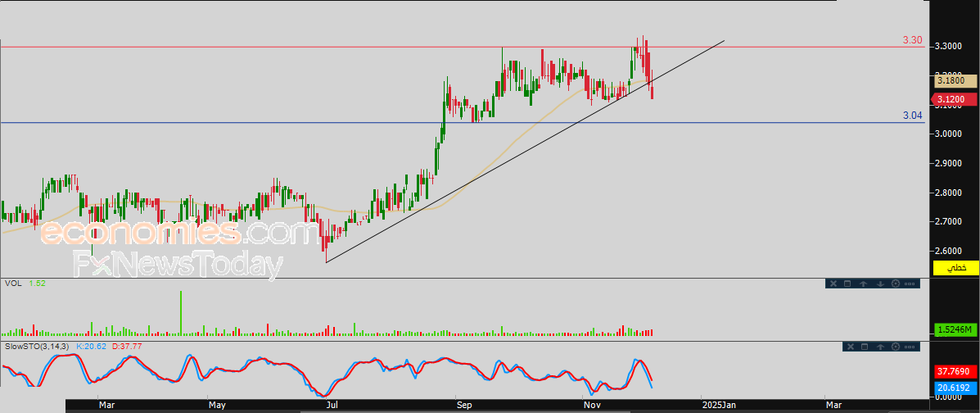Click the 2.6000 price axis label
Image resolution: width=980 pixels, height=413 pixels.
coord(948,250)
